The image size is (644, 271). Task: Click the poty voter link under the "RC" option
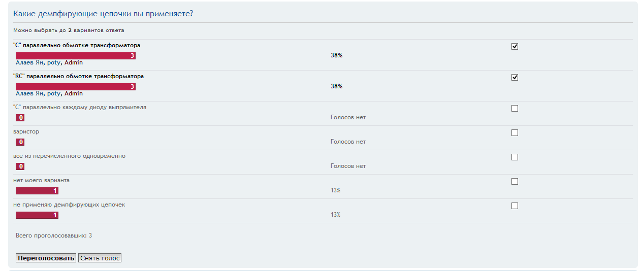point(53,94)
